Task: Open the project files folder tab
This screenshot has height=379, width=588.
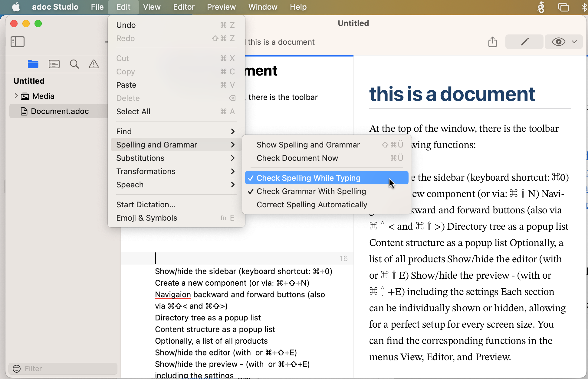Action: 33,64
